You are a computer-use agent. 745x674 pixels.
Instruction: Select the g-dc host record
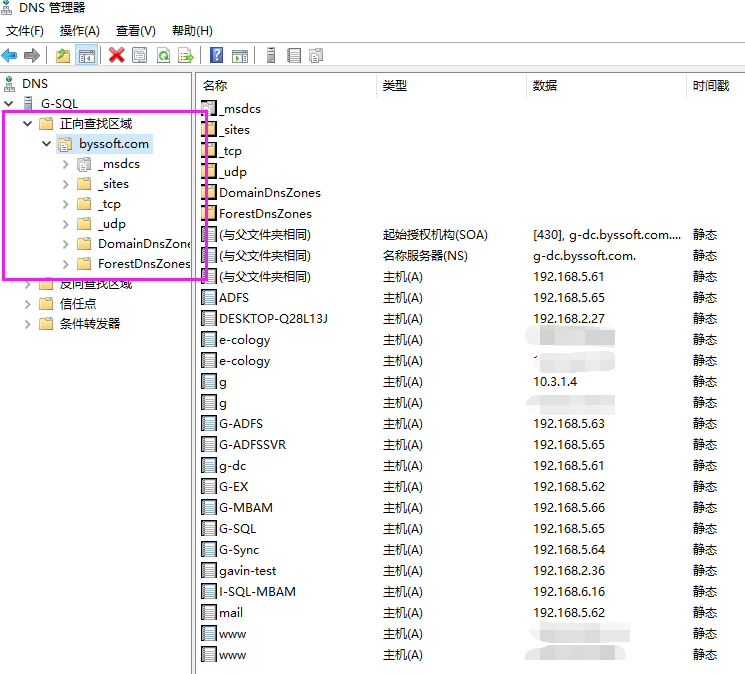pos(232,465)
